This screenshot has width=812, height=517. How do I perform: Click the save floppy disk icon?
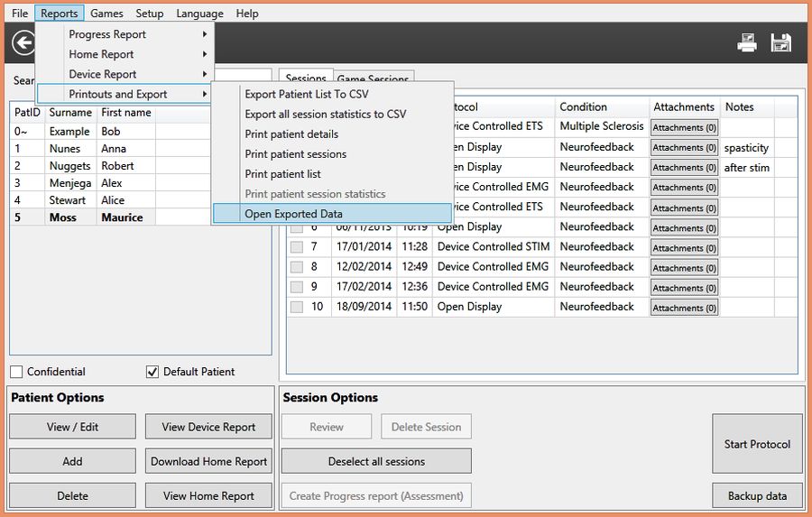[780, 42]
